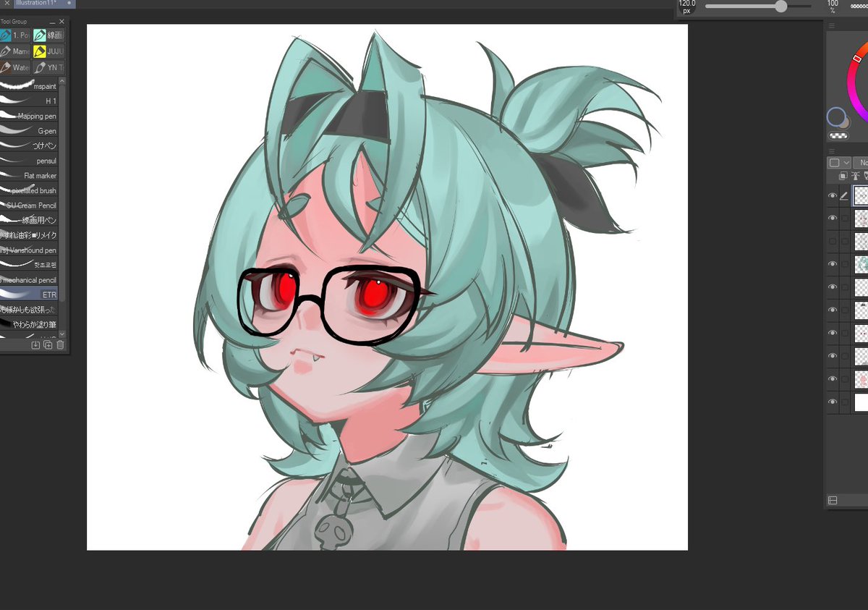Select the 線画用ペン brush
868x610 pixels.
[29, 220]
